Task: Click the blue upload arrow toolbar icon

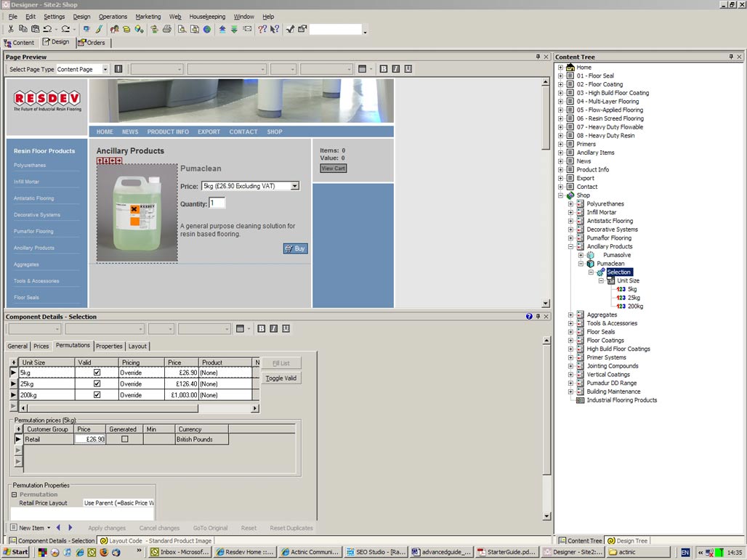Action: [x=222, y=29]
